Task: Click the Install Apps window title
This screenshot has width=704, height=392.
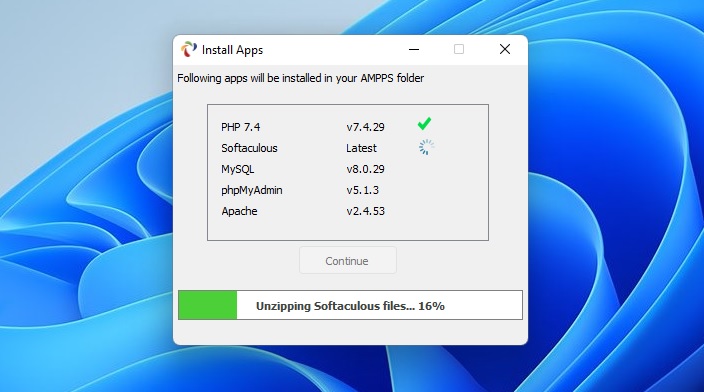Action: point(233,50)
